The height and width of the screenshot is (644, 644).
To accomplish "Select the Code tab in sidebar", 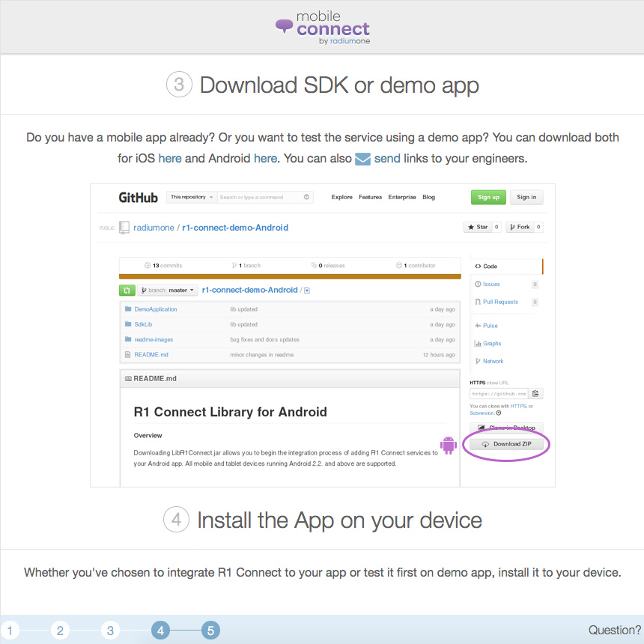I will (506, 266).
